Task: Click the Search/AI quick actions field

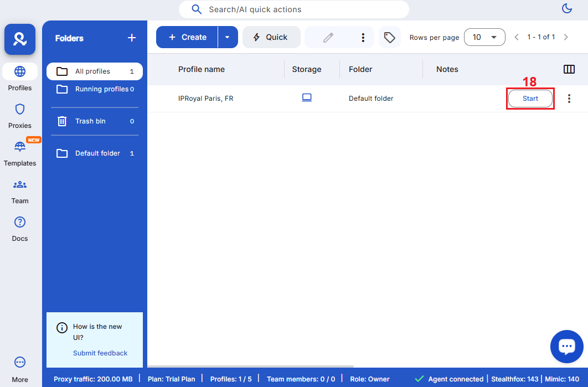Action: [x=293, y=9]
